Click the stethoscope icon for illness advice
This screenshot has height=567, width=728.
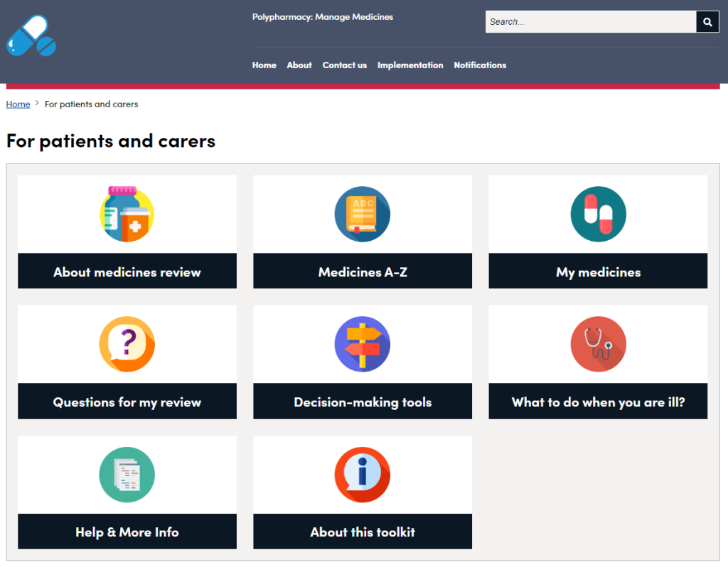click(597, 344)
